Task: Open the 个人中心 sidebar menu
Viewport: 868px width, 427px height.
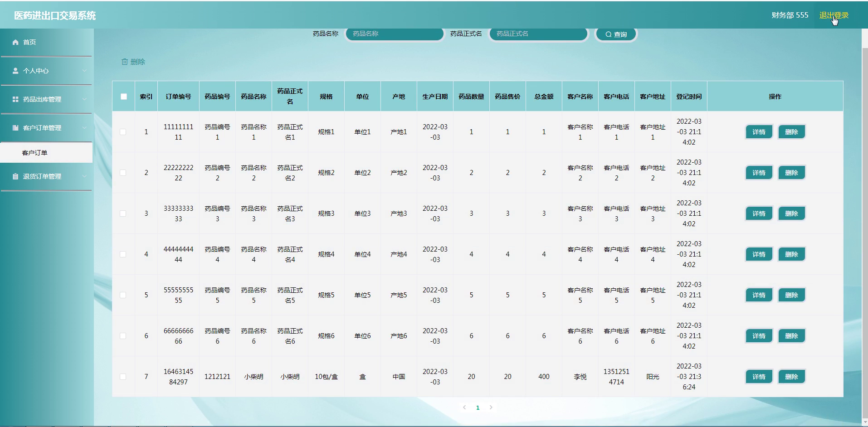Action: [x=46, y=71]
